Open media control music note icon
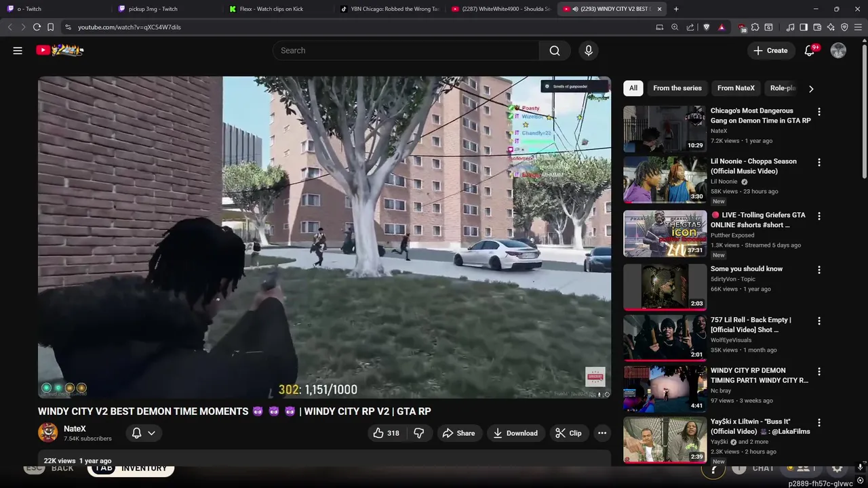 (x=790, y=27)
